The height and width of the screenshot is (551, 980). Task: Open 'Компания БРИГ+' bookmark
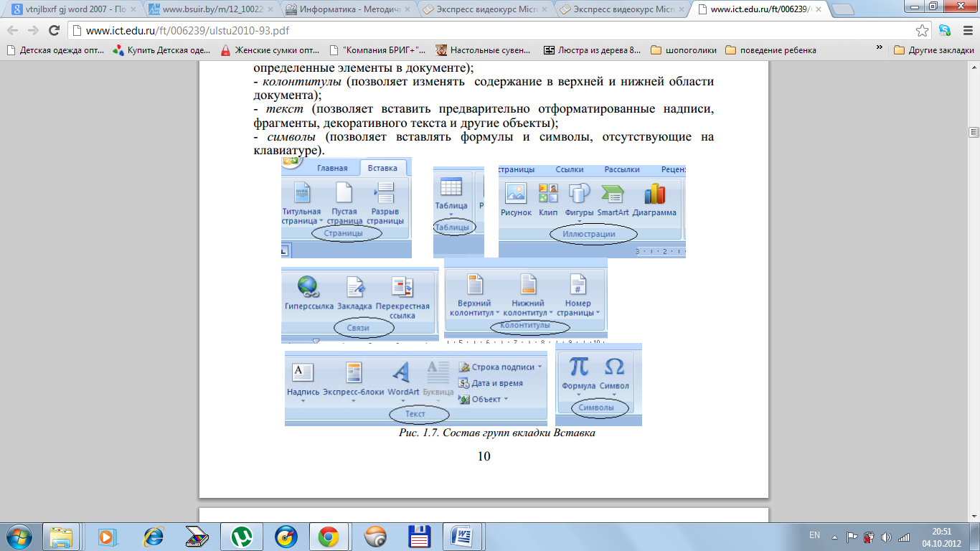[377, 50]
